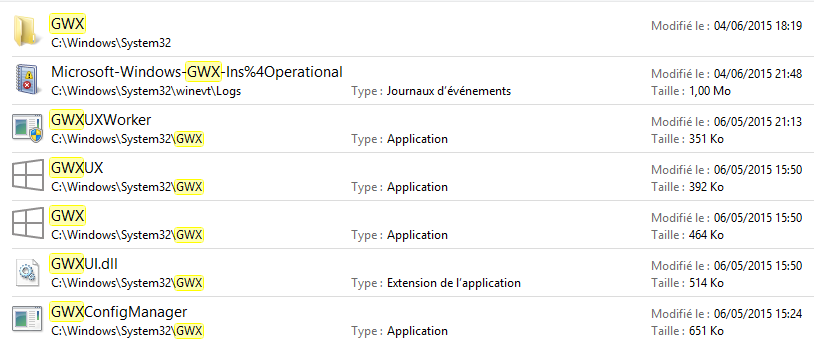
Task: Click the path C:\Windows\System32\winevt\Logs
Action: pyautogui.click(x=146, y=91)
